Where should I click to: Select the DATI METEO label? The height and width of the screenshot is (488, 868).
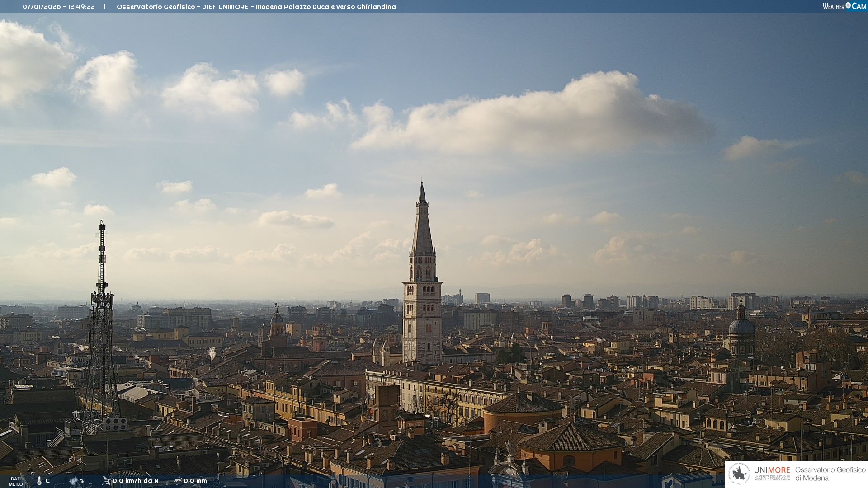click(x=16, y=481)
